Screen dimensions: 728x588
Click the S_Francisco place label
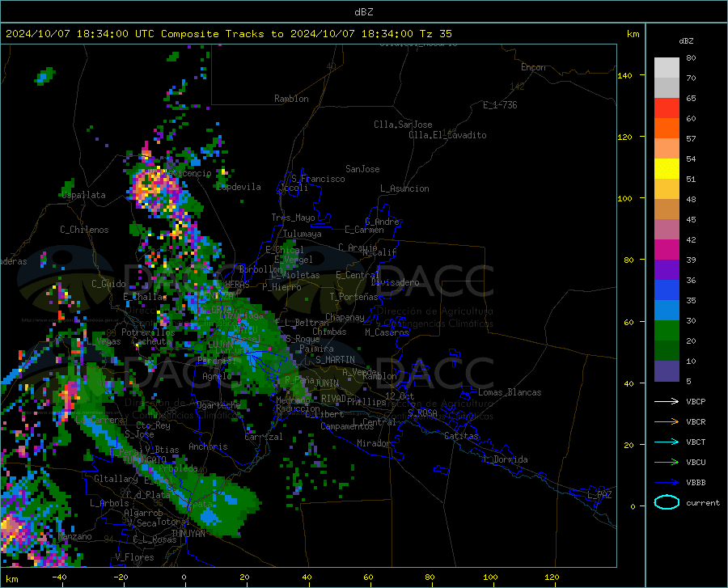coord(318,179)
